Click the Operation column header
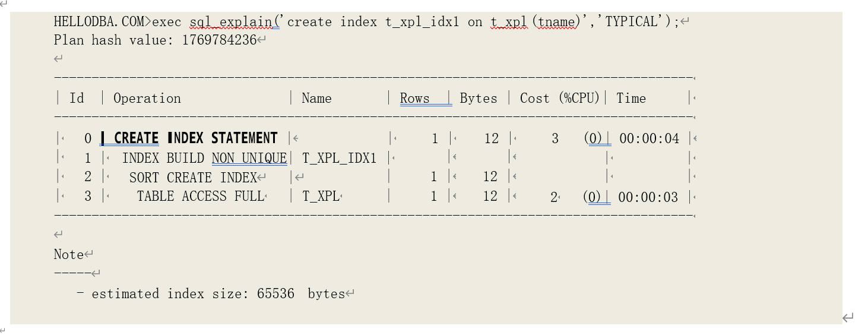This screenshot has width=868, height=335. [147, 99]
